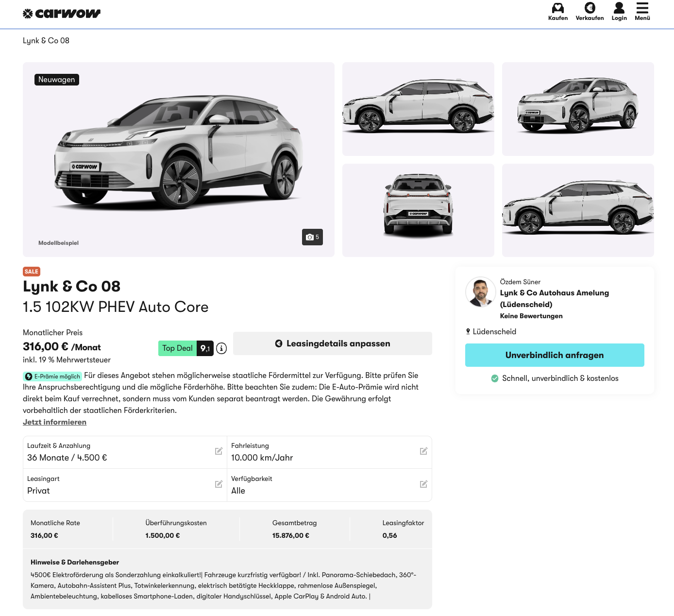This screenshot has width=674, height=616.
Task: Click dealer photo of Özdem Süner
Action: tap(481, 292)
